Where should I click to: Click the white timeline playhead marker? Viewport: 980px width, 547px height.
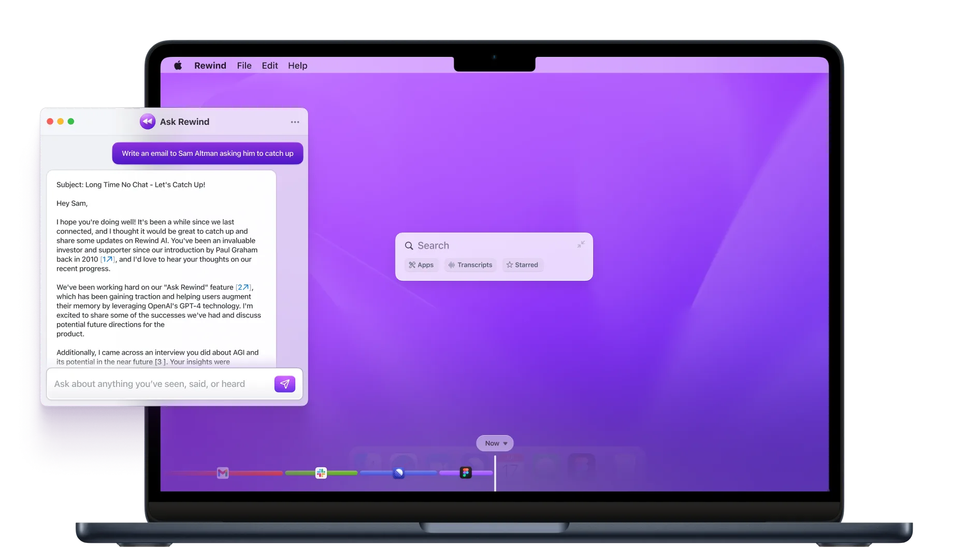coord(495,473)
